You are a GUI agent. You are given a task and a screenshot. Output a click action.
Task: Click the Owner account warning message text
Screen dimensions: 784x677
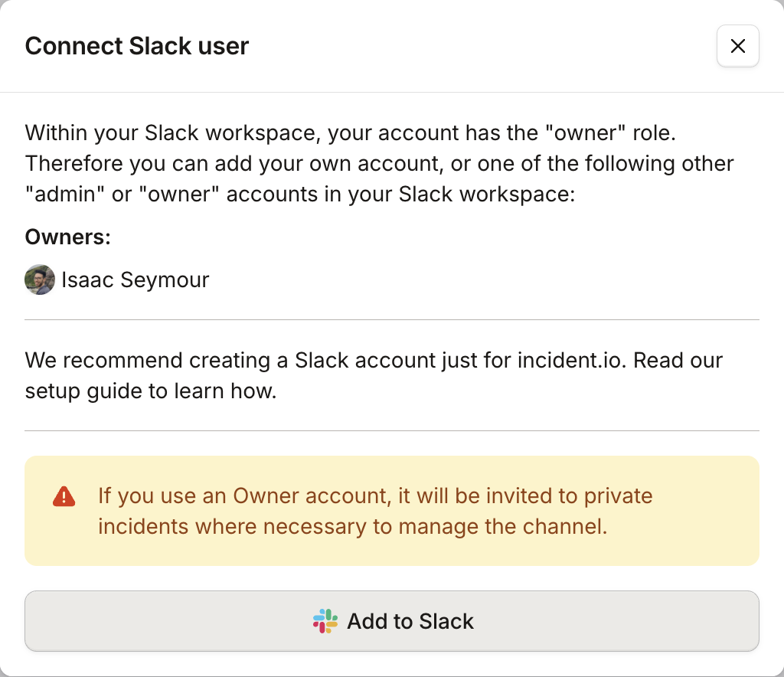375,511
